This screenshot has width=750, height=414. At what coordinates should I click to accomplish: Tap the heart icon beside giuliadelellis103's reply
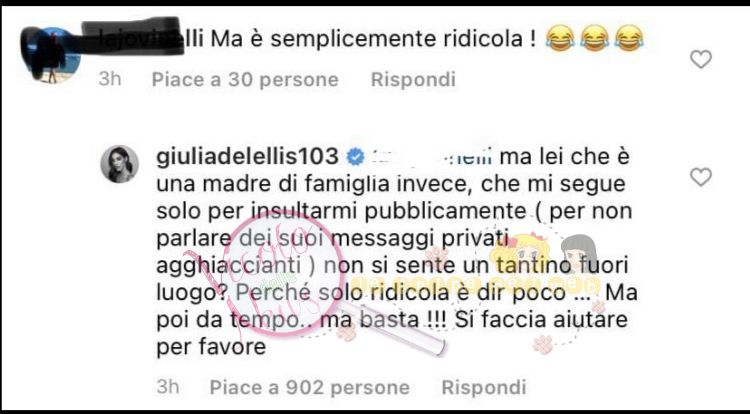pos(701,177)
